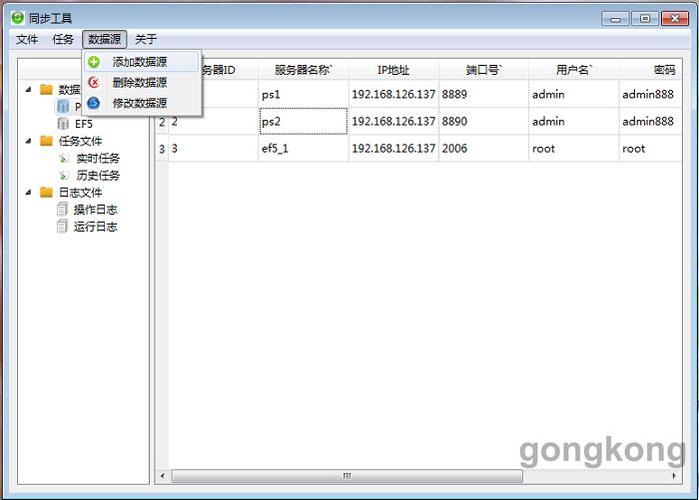Click the 历史任务 item icon

64,175
